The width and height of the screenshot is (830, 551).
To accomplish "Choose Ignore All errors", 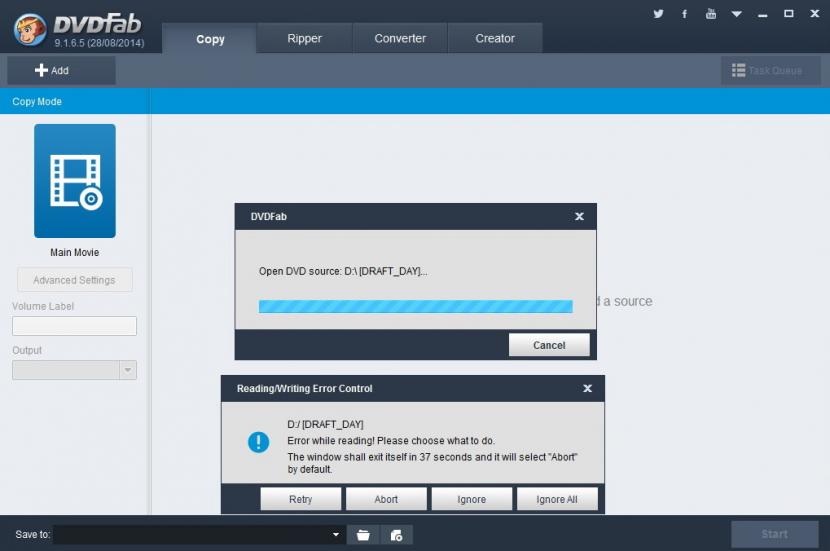I will tap(557, 499).
